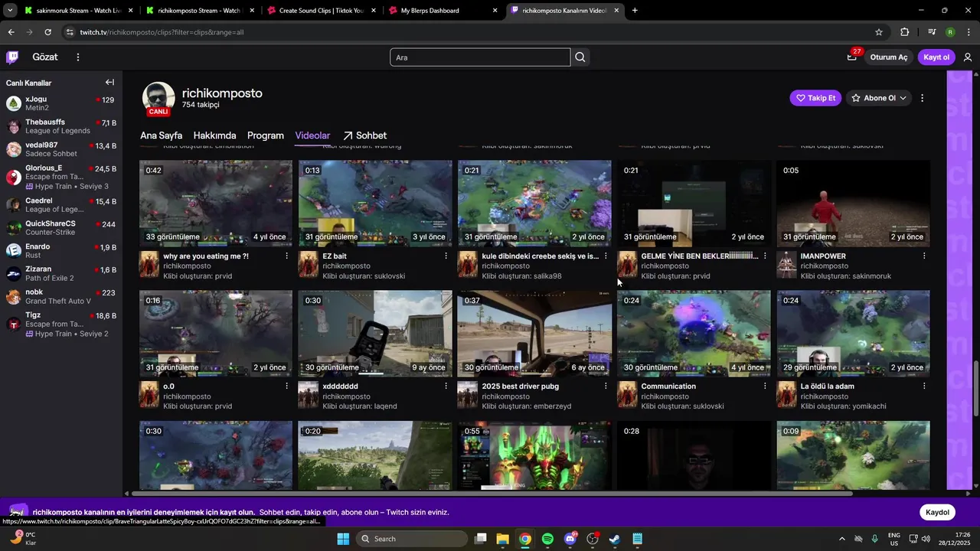Open xJoqu channel in sidebar
The height and width of the screenshot is (551, 980).
[60, 103]
